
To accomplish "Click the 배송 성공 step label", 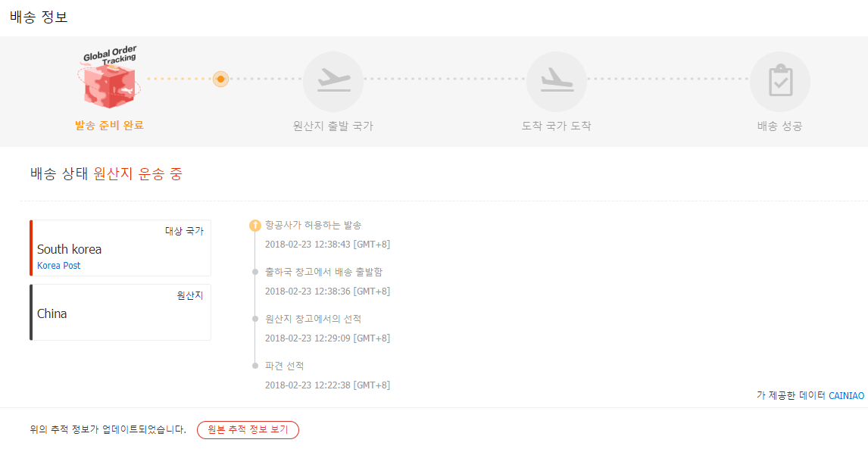I will [779, 126].
